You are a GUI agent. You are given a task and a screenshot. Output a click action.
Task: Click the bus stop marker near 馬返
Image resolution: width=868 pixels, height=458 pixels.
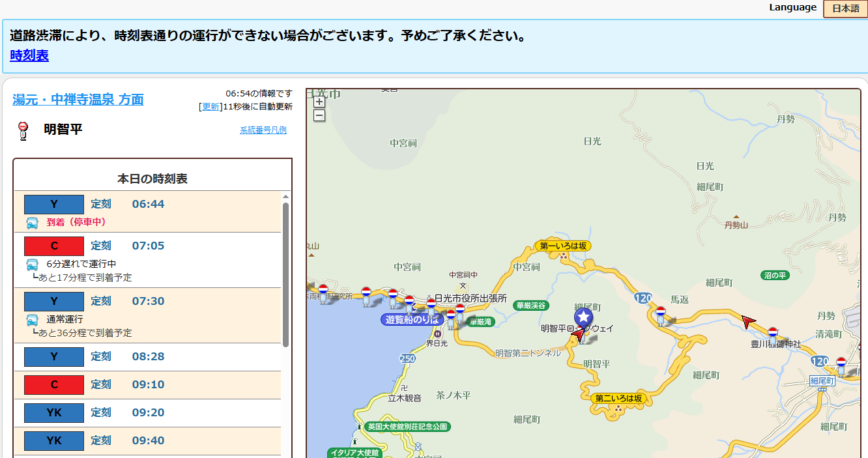(x=660, y=315)
